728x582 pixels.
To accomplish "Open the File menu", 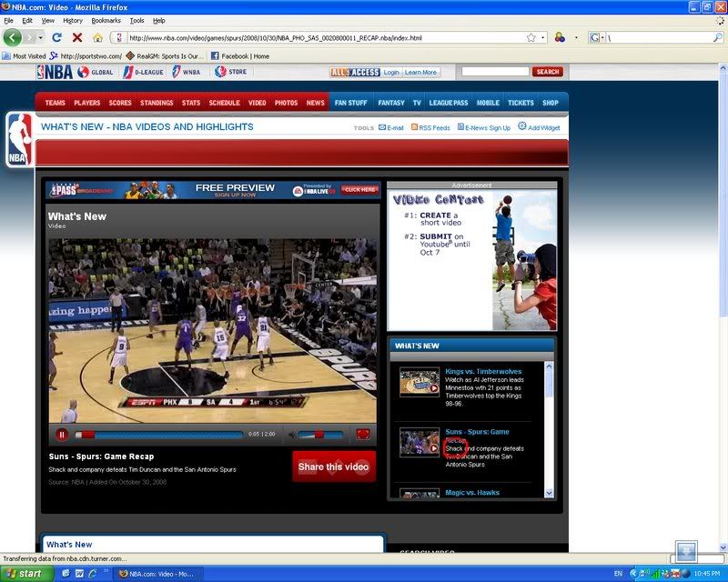I will point(8,20).
